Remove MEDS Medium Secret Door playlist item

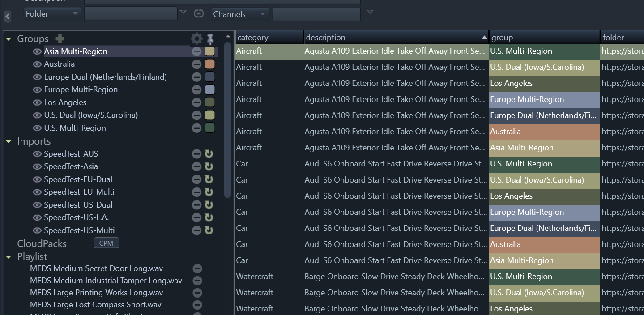[x=197, y=269]
